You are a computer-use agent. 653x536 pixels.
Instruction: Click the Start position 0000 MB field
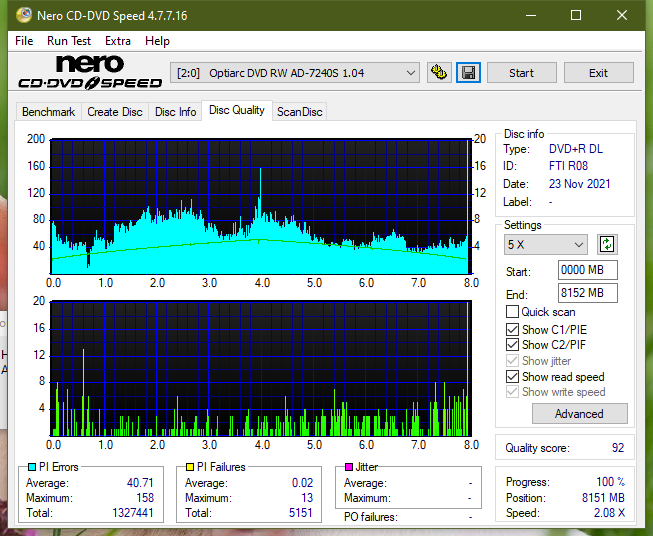click(x=588, y=270)
